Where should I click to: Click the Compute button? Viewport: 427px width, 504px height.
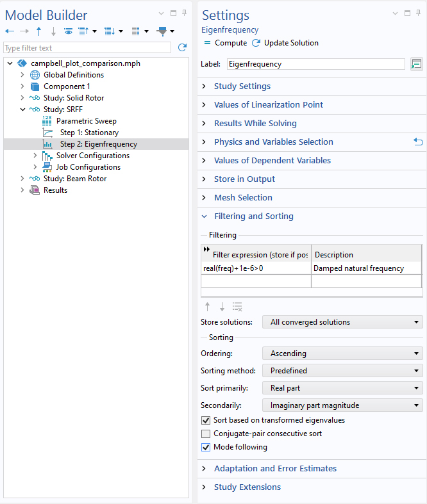(225, 43)
